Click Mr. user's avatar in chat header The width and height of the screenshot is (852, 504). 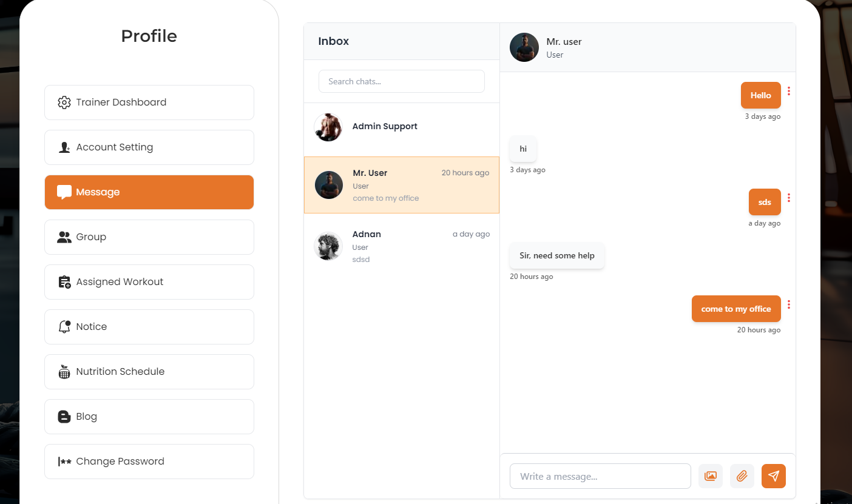[x=524, y=47]
